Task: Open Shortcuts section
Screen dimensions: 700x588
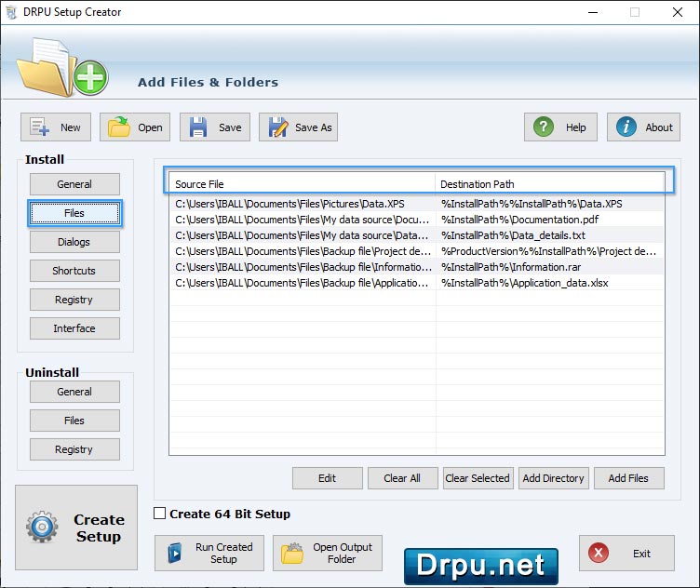Action: (x=74, y=271)
